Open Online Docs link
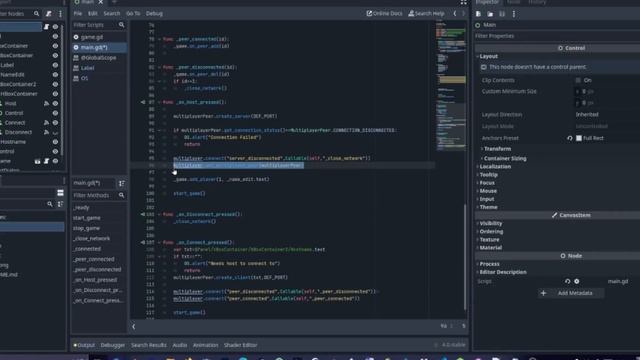Viewport: 640px width, 360px height. pos(384,13)
